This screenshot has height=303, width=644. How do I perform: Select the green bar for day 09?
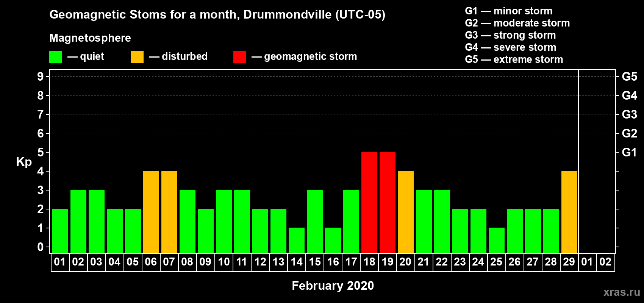coord(206,231)
